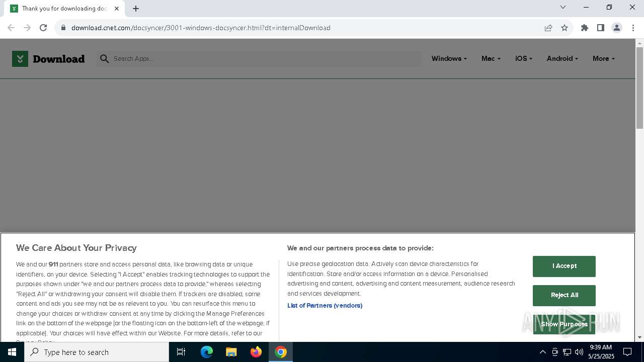Reload the page with refresh icon

[x=43, y=28]
